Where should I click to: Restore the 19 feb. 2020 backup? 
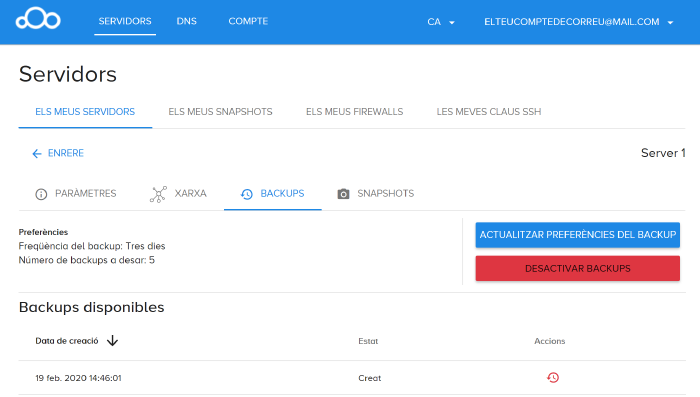click(x=553, y=378)
